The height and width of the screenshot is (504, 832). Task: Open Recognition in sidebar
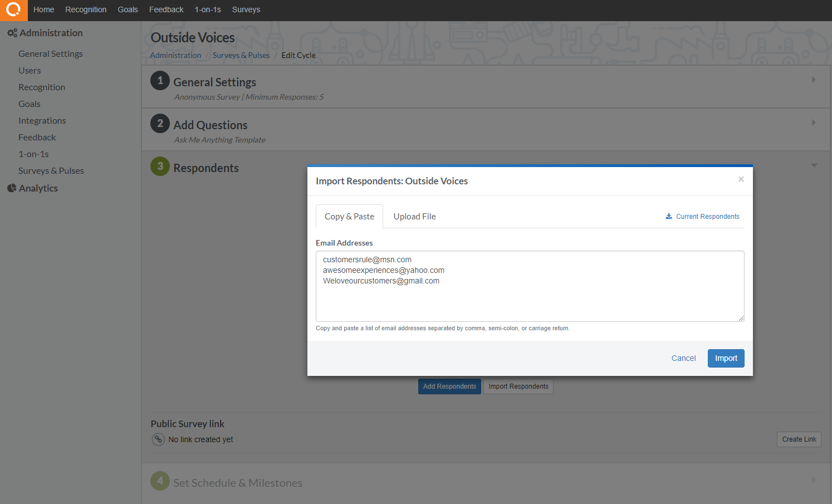click(x=42, y=87)
